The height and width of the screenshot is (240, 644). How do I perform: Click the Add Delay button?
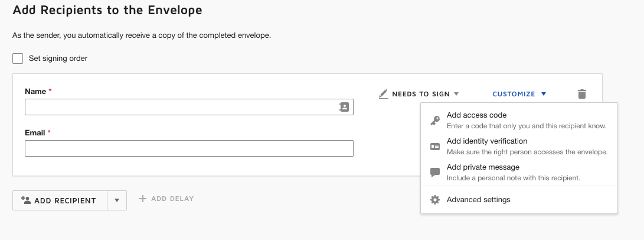pos(166,199)
